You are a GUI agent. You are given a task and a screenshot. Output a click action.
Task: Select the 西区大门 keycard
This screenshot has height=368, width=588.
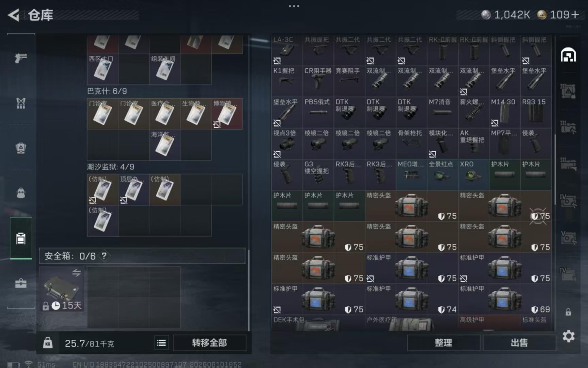102,69
